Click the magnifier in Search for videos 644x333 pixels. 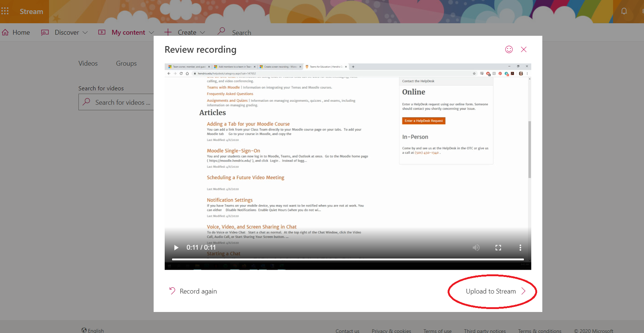pos(87,101)
